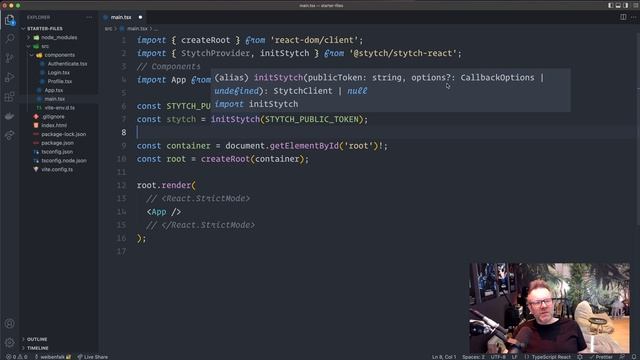
Task: Change indentation via Spaces: 2 status item
Action: coord(473,357)
